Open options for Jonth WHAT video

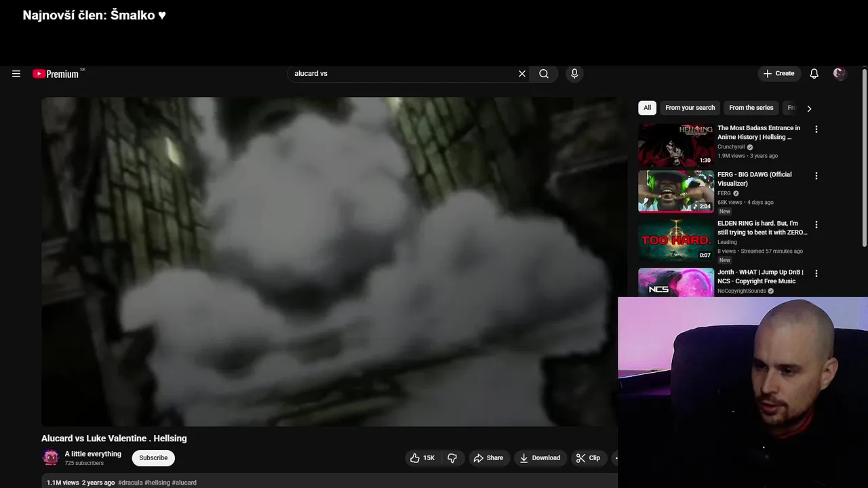pyautogui.click(x=816, y=274)
